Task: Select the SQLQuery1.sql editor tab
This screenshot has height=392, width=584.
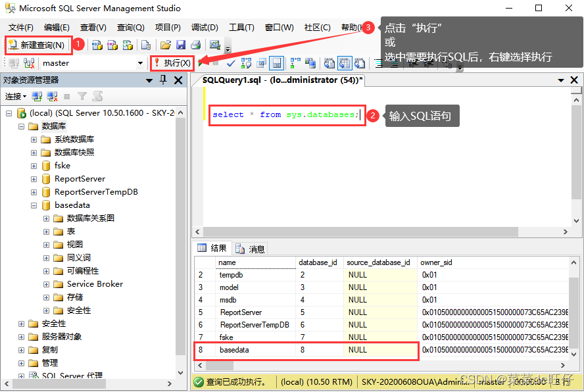Action: [x=282, y=80]
